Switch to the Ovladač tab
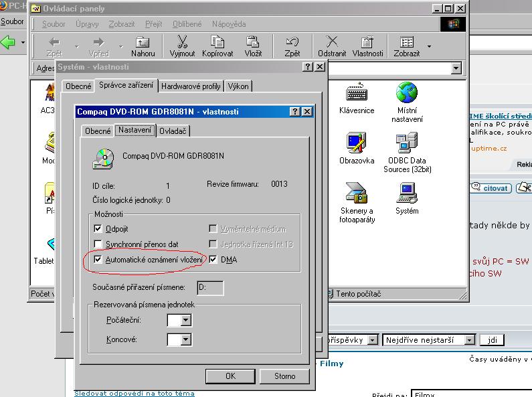Viewport: 532px width, 397px height. (x=173, y=131)
